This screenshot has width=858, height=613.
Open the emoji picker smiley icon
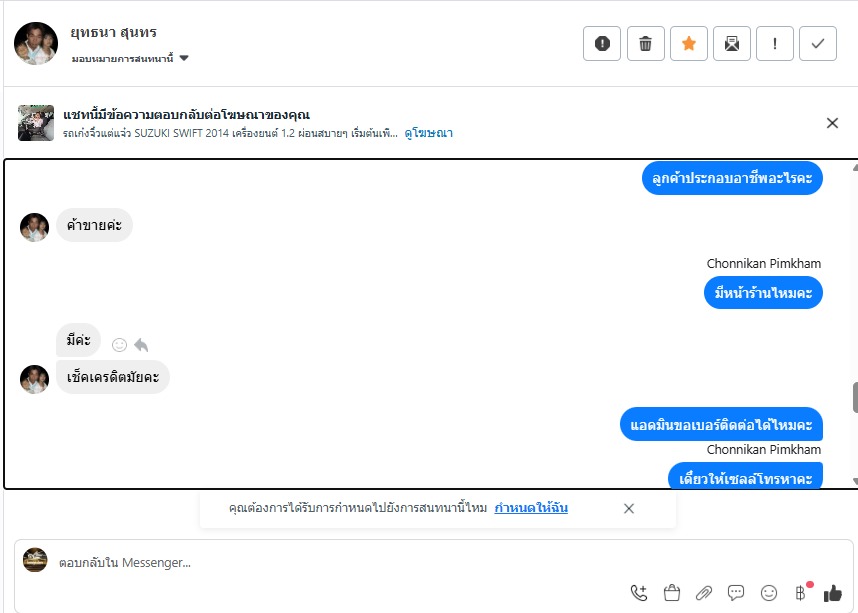coord(769,593)
